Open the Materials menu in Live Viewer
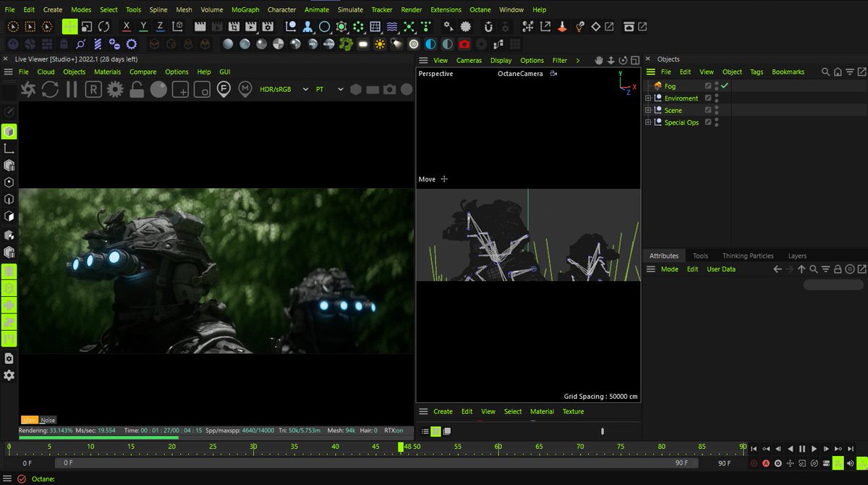 click(x=107, y=72)
